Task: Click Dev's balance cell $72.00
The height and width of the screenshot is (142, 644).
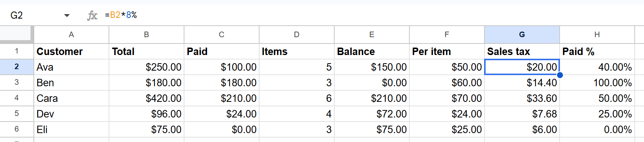Action: (372, 114)
